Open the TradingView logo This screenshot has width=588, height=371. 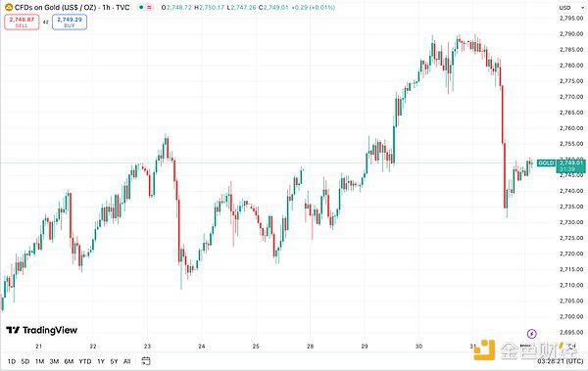[41, 330]
